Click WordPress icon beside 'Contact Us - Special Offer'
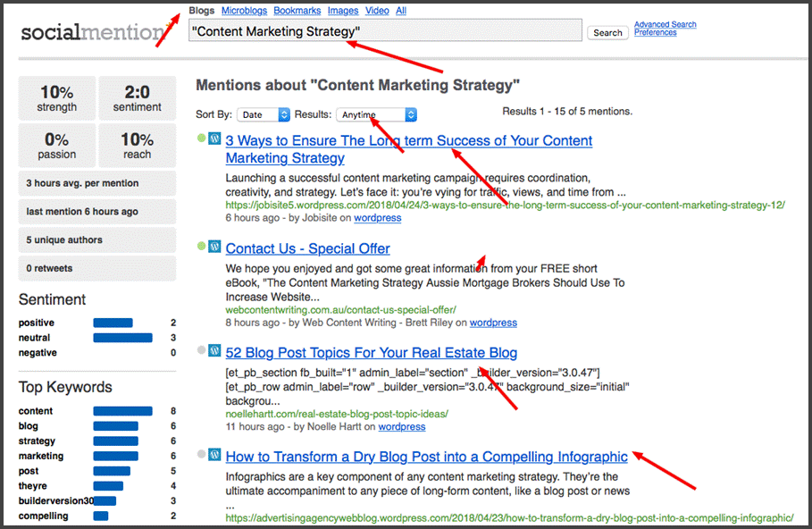 coord(214,247)
